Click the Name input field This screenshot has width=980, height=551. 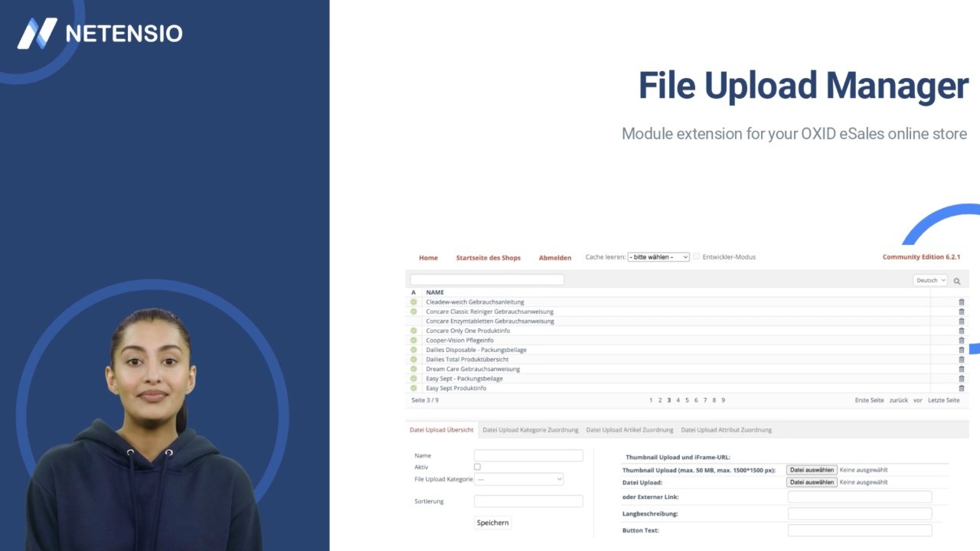(528, 455)
